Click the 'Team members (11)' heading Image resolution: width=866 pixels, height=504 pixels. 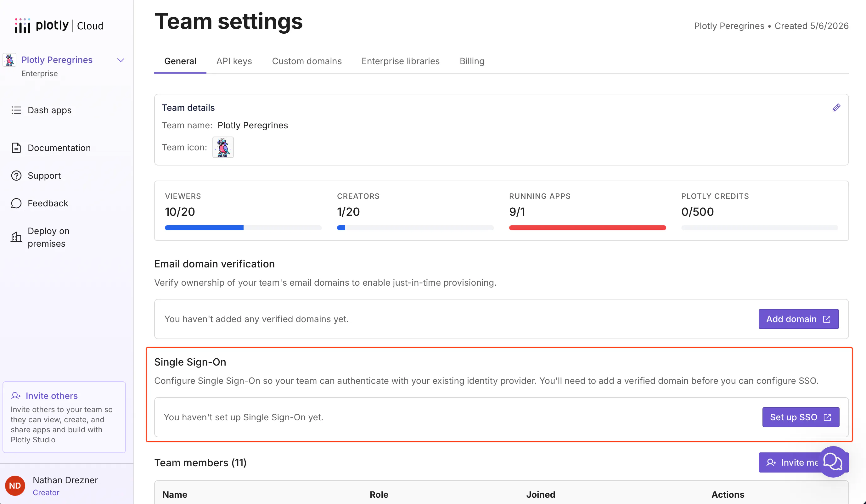click(x=200, y=462)
